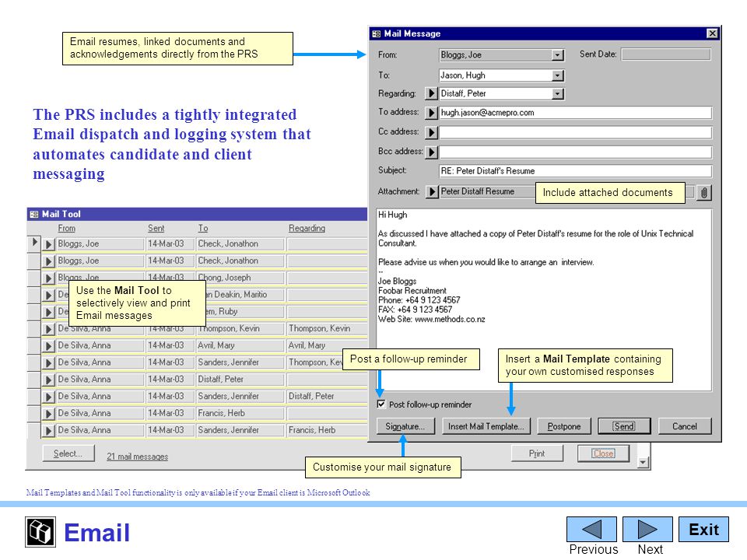Viewport: 747px width, 560px height.
Task: Sort by From column header
Action: click(x=67, y=228)
